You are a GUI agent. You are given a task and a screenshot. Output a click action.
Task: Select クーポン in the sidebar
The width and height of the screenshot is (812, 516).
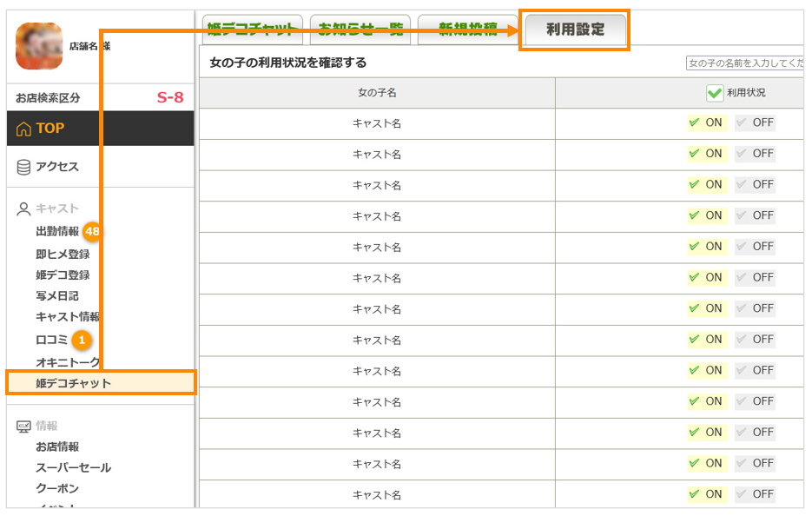[57, 489]
